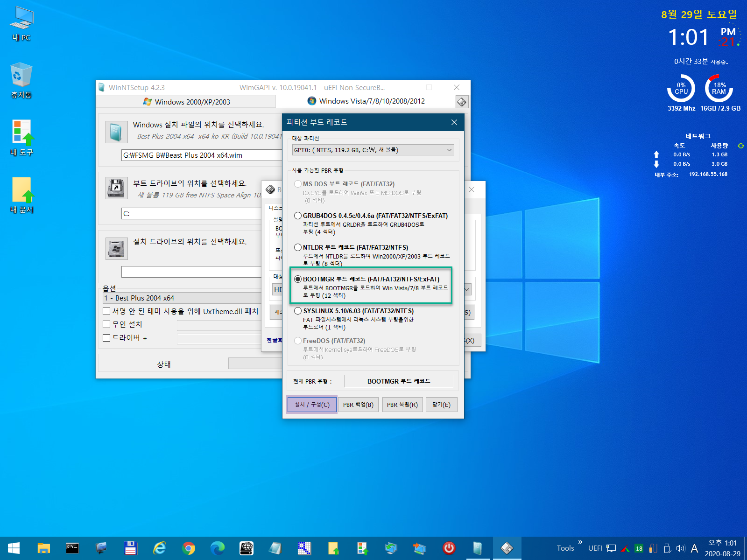Open the hard disk utility taskbar icon
The width and height of the screenshot is (747, 560).
(247, 548)
